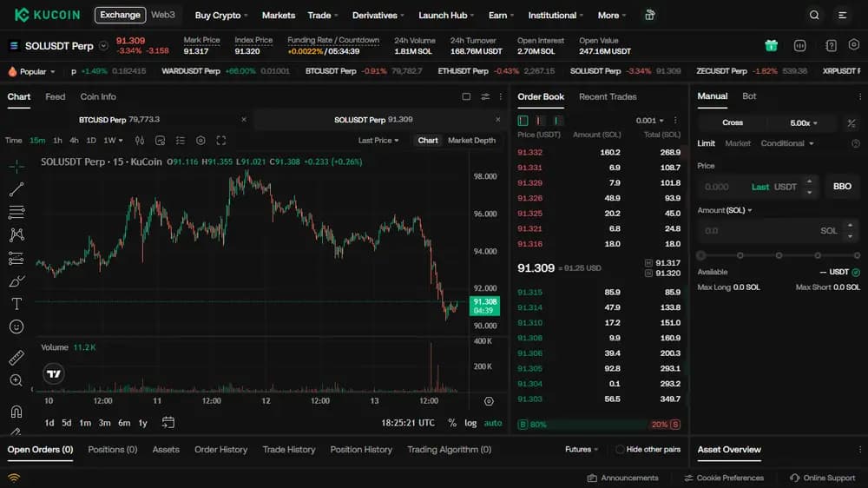The width and height of the screenshot is (868, 488).
Task: Select the forecasting position tool
Action: (x=16, y=258)
